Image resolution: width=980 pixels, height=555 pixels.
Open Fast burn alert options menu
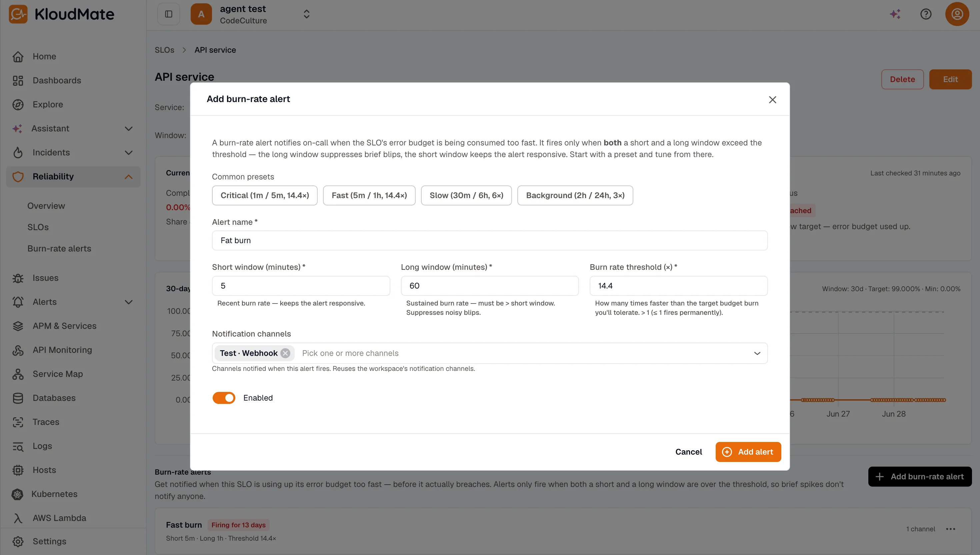pos(951,529)
